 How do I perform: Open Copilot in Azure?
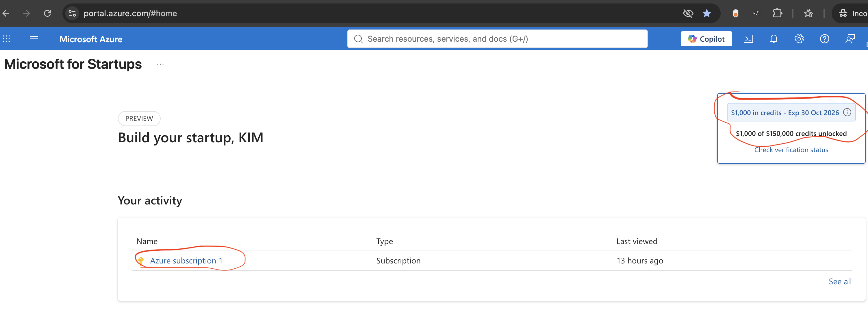(x=706, y=39)
